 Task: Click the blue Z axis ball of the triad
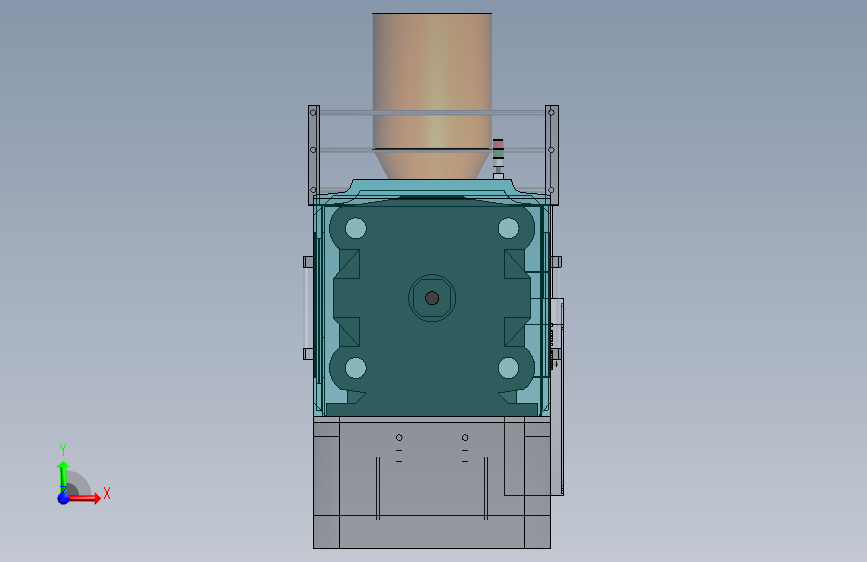tap(64, 498)
